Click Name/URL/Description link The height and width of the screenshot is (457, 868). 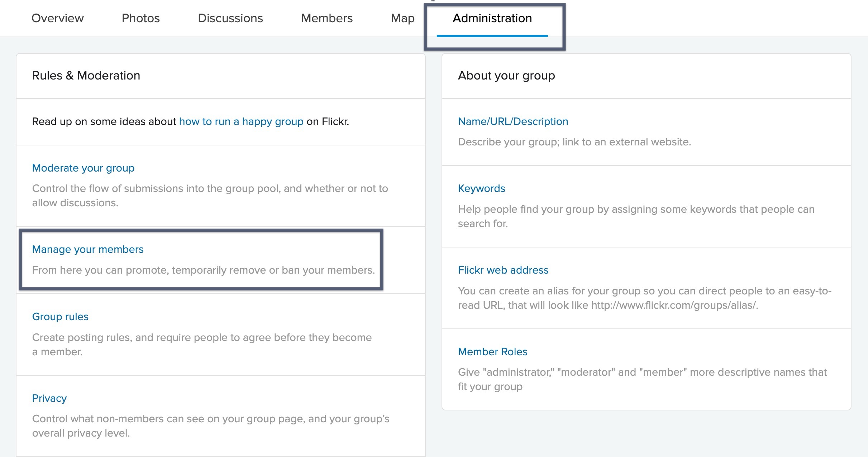(x=513, y=121)
